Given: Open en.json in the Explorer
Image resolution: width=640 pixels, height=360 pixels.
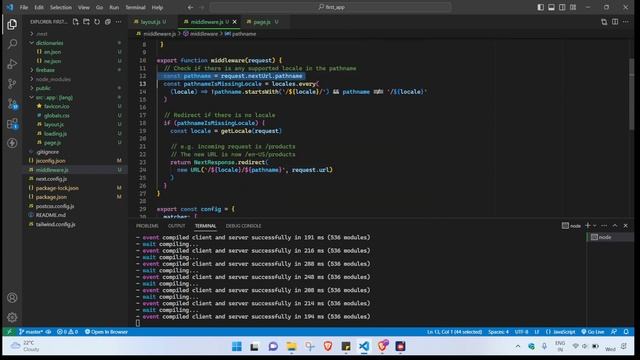Looking at the screenshot, I should coord(76,52).
